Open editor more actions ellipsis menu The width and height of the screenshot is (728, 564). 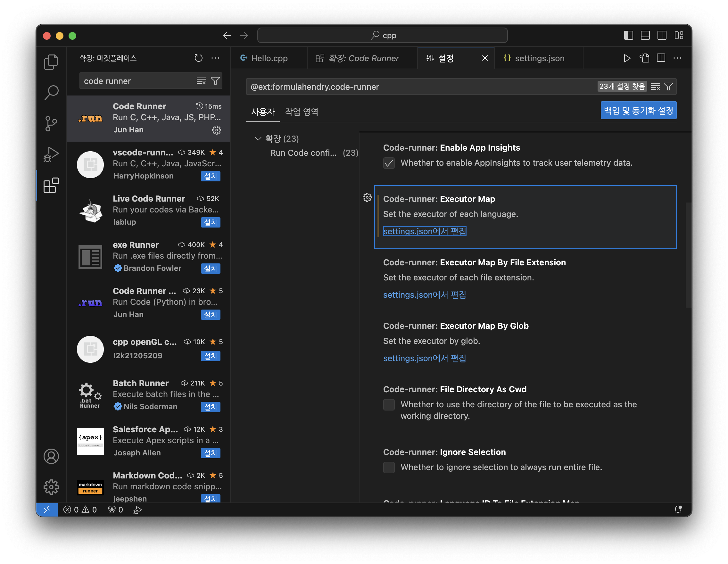[x=677, y=58]
